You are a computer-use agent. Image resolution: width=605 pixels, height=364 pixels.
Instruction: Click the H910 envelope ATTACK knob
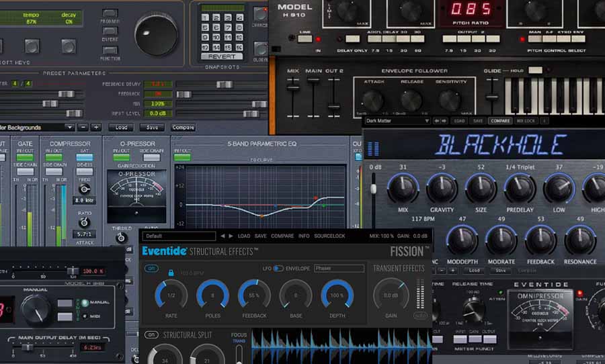click(374, 101)
